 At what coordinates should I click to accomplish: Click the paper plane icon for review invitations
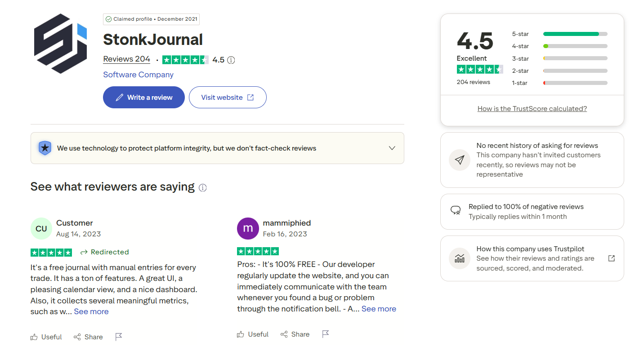coord(460,160)
